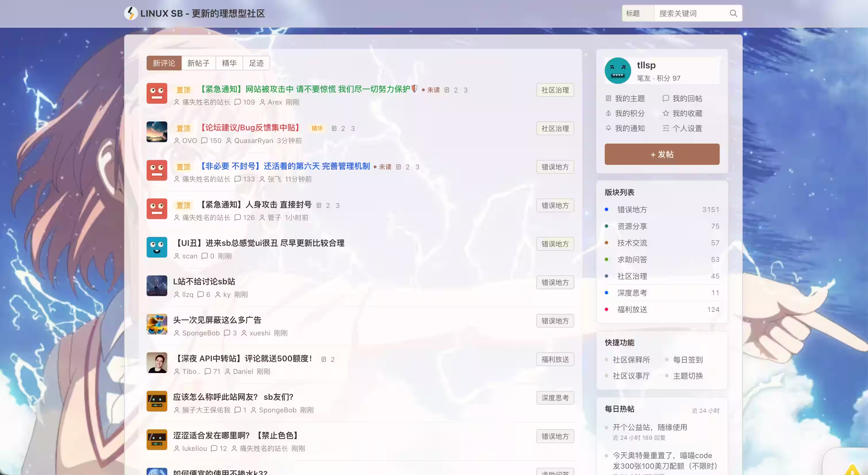The height and width of the screenshot is (475, 868).
Task: Open 我的回帖 from user menu
Action: click(682, 98)
